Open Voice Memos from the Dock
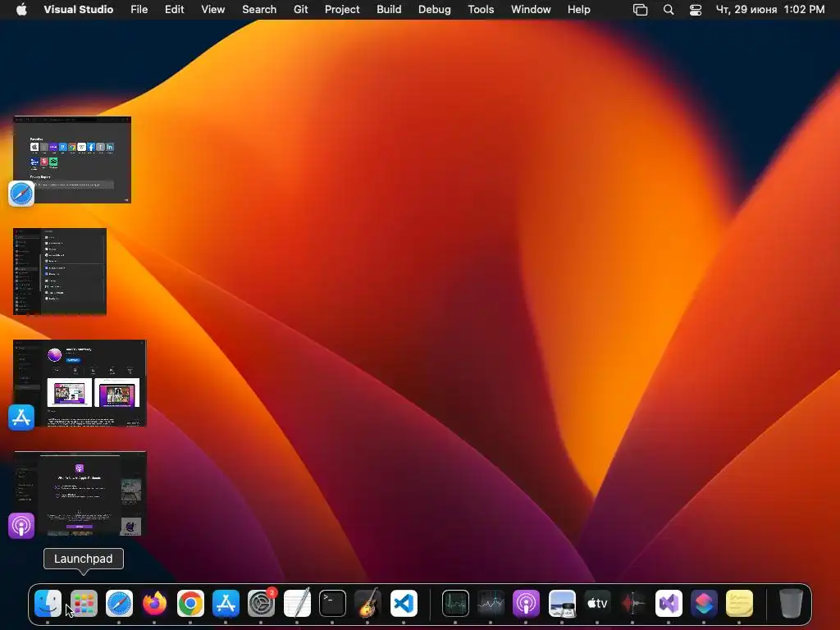Screen dimensions: 840x630 tap(632, 603)
